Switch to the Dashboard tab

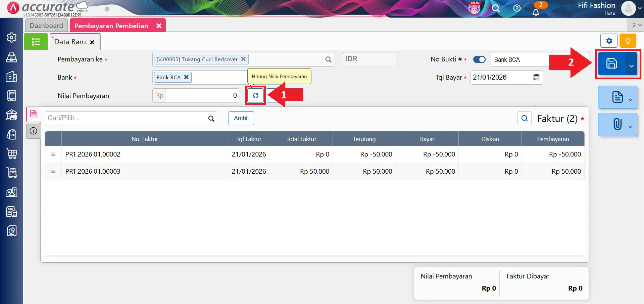tap(46, 26)
